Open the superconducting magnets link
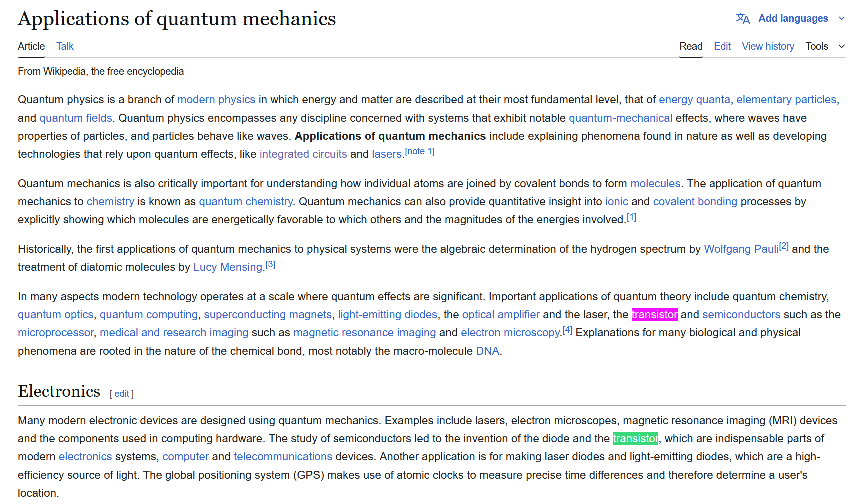Screen dimensions: 848x504 click(x=268, y=315)
